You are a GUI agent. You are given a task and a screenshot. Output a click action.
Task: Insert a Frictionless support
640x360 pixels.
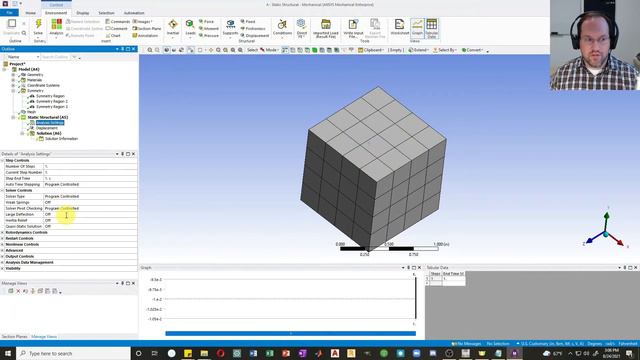coord(253,29)
